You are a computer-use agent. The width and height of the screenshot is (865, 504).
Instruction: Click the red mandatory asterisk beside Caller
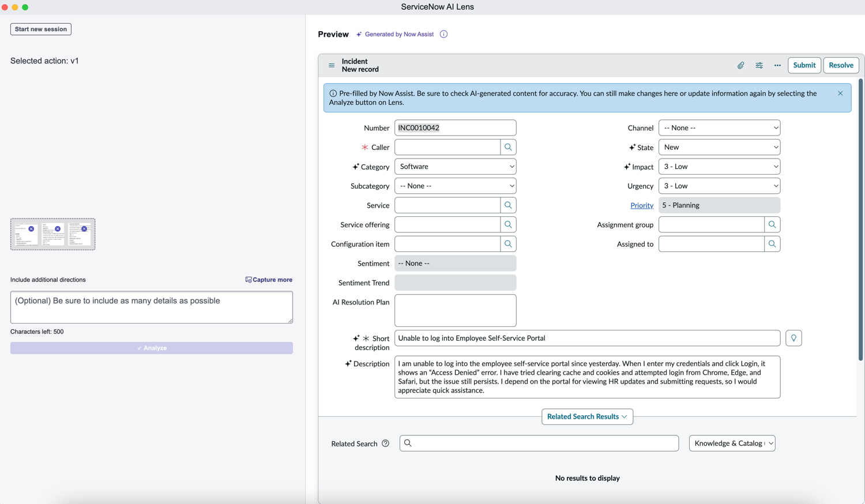364,147
